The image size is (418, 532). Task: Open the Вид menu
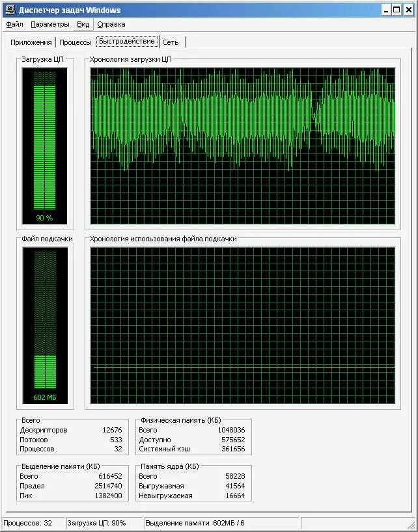coord(83,25)
